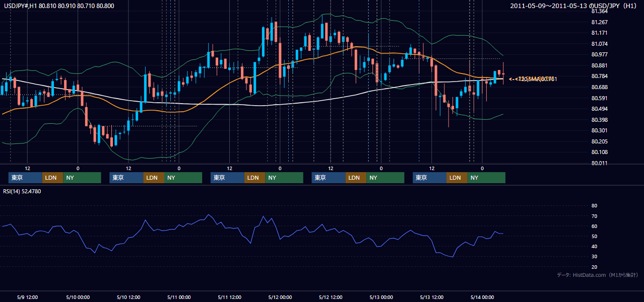Click the 80.494 price level
The height and width of the screenshot is (302, 644).
599,109
